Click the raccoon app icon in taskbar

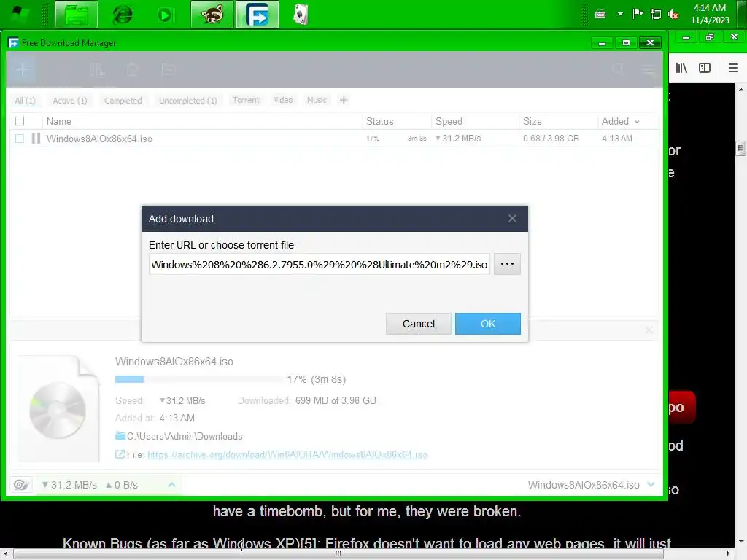click(212, 15)
